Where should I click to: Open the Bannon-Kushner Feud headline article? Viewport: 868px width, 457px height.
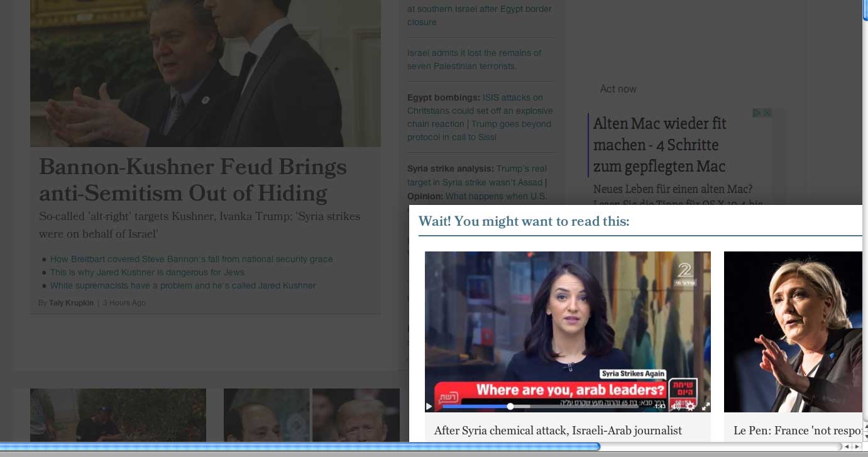coord(192,180)
